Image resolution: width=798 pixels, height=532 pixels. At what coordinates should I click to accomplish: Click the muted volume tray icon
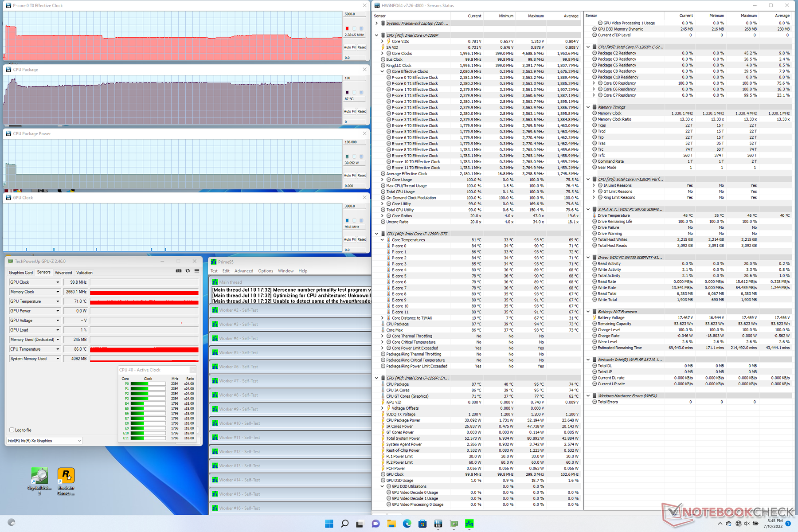pyautogui.click(x=747, y=524)
